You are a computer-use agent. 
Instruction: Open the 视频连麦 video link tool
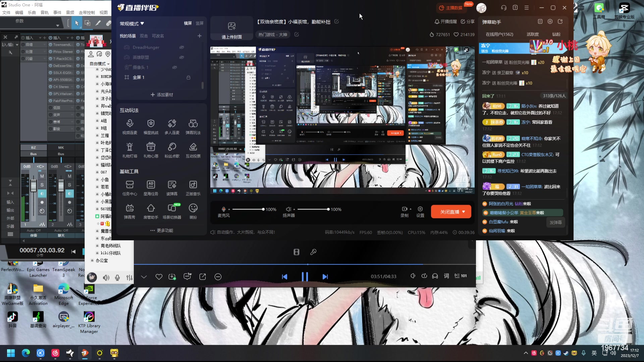point(129,127)
